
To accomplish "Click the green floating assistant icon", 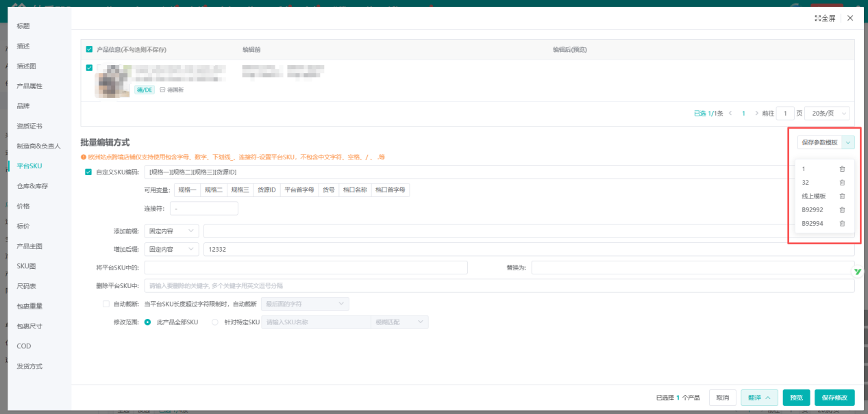I will [x=857, y=272].
